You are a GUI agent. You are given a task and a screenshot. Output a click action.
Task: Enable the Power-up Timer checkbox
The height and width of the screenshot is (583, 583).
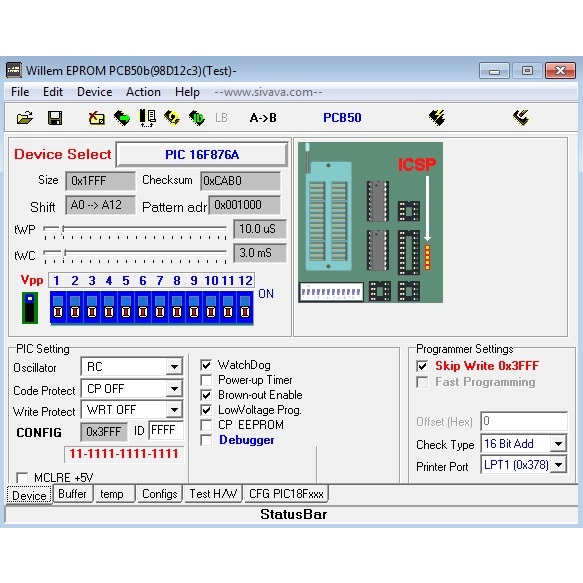[x=206, y=380]
